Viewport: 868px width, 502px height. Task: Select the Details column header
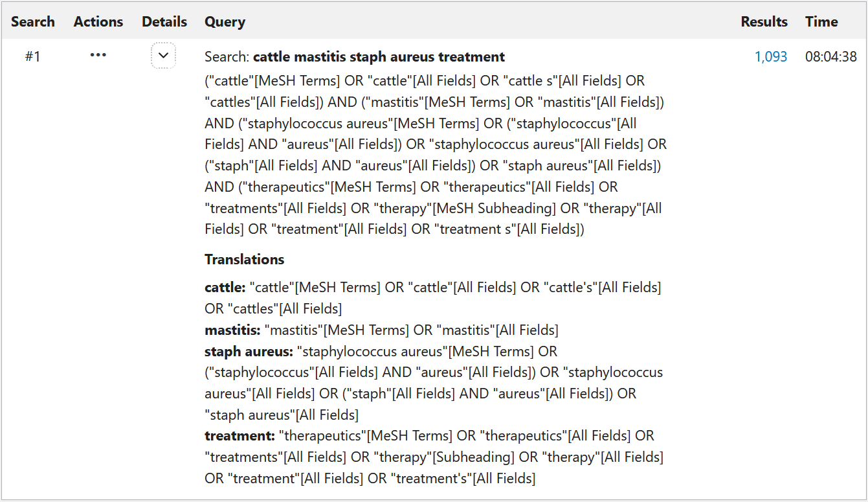(x=164, y=21)
